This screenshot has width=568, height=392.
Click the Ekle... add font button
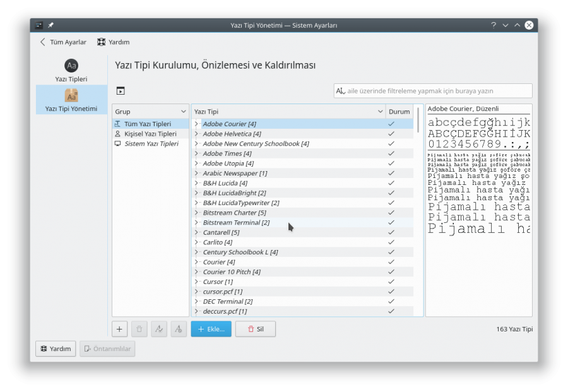(211, 329)
